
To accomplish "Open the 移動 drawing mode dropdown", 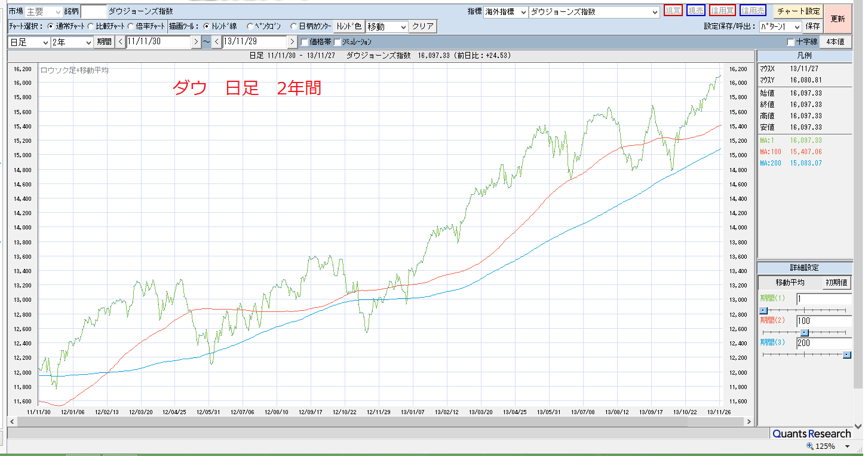I will coord(387,26).
